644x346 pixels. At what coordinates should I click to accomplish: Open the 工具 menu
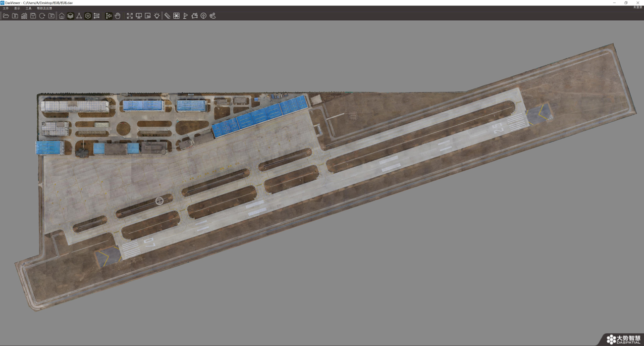point(28,8)
